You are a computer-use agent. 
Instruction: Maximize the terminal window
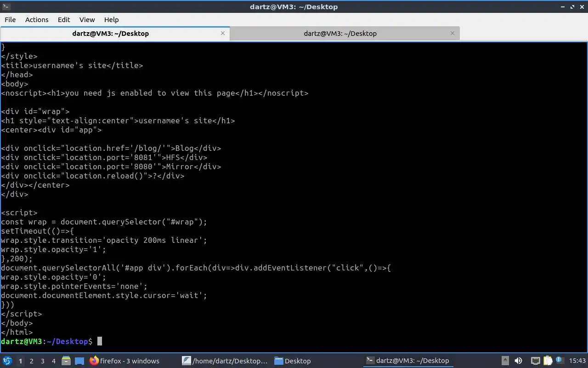click(572, 7)
